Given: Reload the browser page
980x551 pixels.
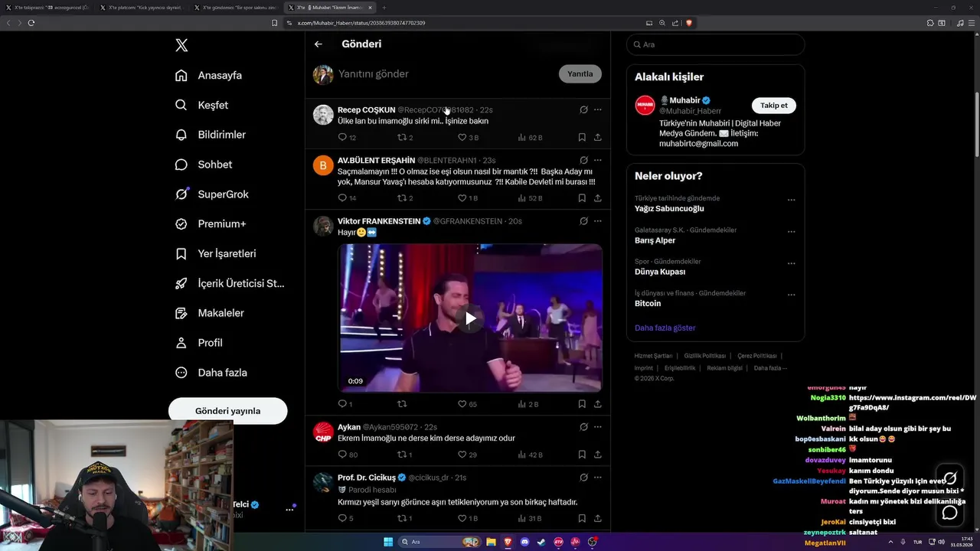Looking at the screenshot, I should click(x=31, y=23).
